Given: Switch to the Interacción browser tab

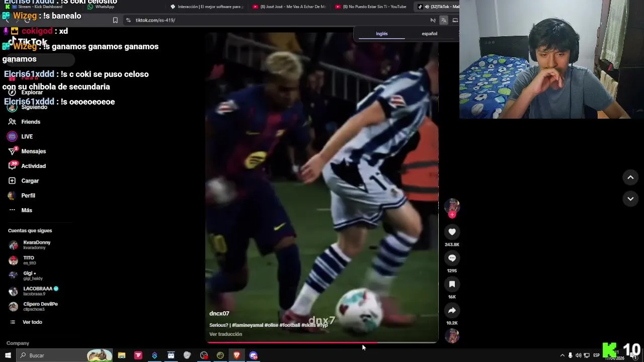Looking at the screenshot, I should pyautogui.click(x=206, y=7).
